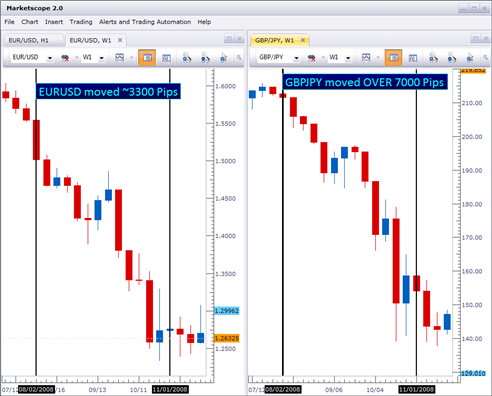Click the 11/01/2008 date marker on GBP/JPY chart
Viewport: 492px width, 396px height.
tap(417, 389)
